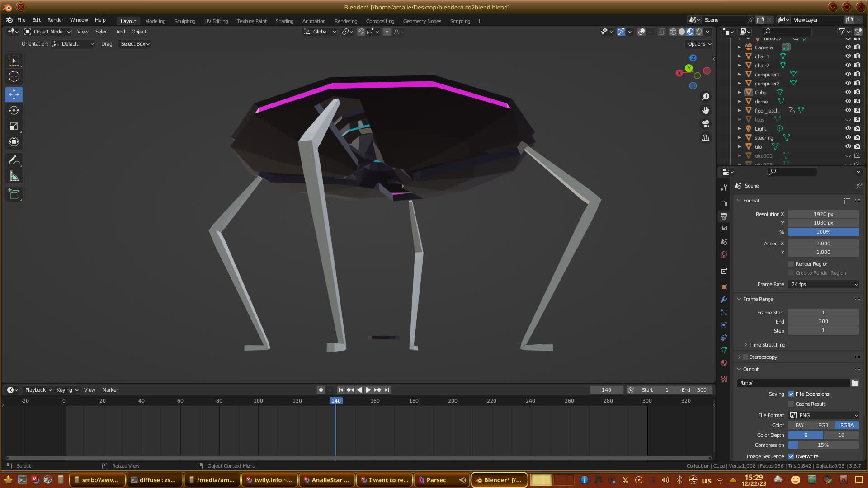Screen dimensions: 868x488
Task: Disable the File Extensions checkbox
Action: 791,394
